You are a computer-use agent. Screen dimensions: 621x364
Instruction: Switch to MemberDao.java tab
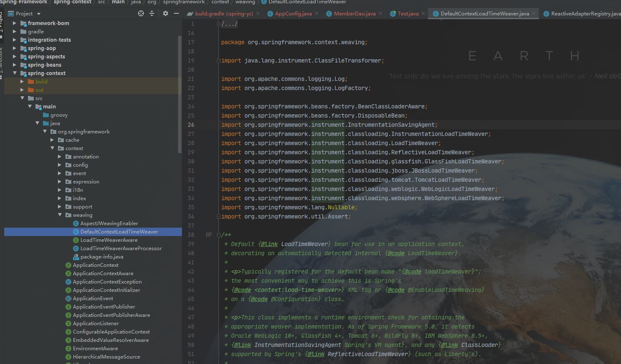354,13
